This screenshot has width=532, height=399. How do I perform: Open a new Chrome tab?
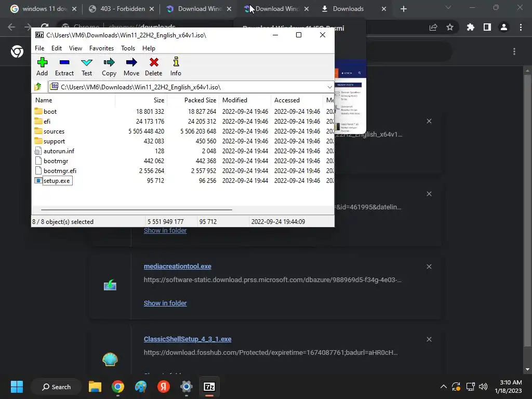click(x=403, y=9)
